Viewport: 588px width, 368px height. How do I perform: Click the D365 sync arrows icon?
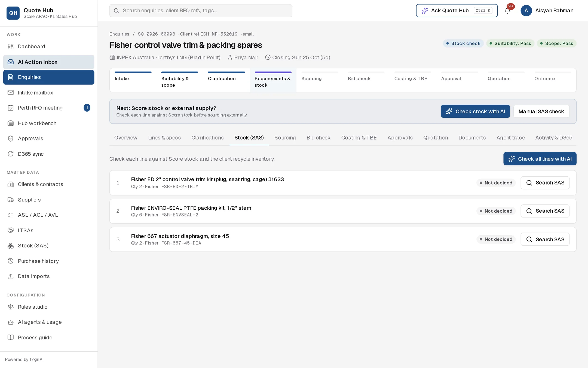pyautogui.click(x=11, y=154)
